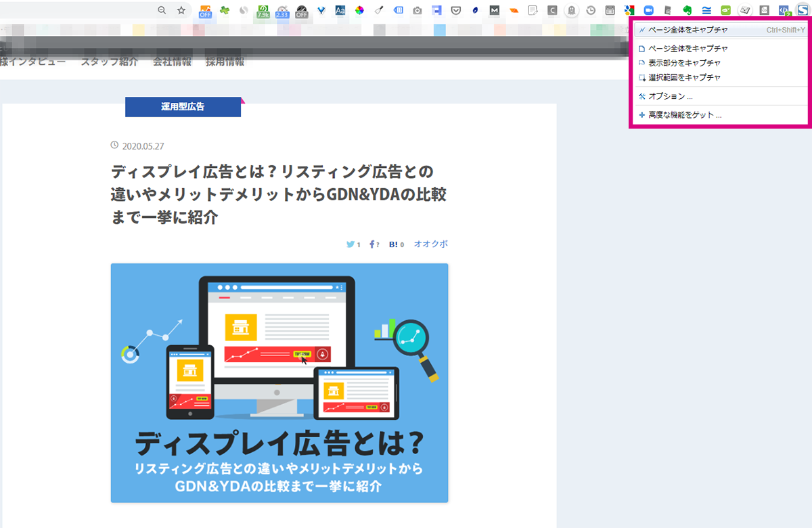Image resolution: width=812 pixels, height=528 pixels.
Task: Click the zoom magnifier icon in address bar
Action: pos(162,10)
